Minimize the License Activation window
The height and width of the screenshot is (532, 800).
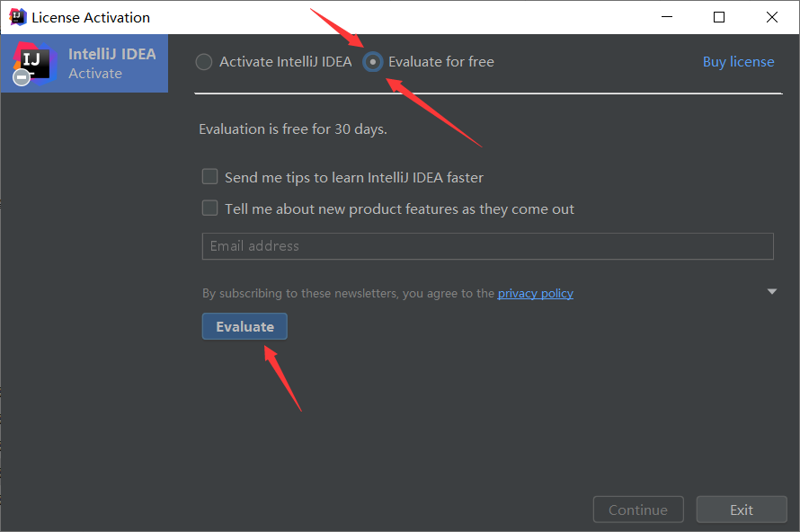[x=667, y=17]
